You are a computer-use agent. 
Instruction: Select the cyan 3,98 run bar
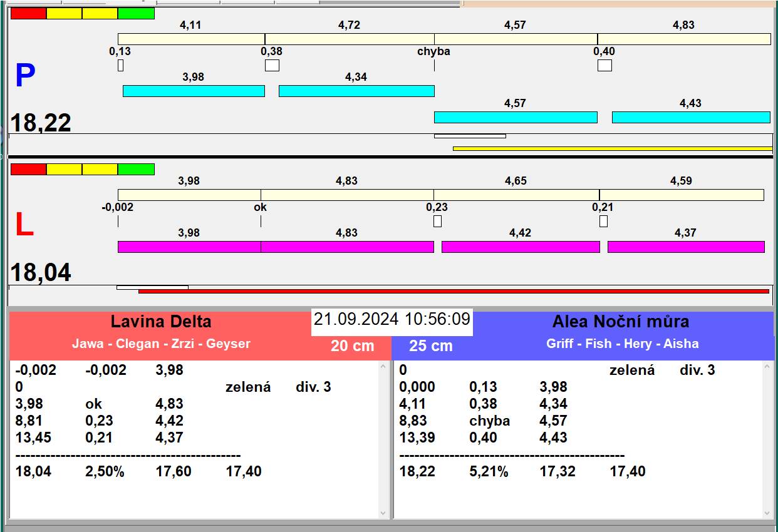click(x=194, y=91)
